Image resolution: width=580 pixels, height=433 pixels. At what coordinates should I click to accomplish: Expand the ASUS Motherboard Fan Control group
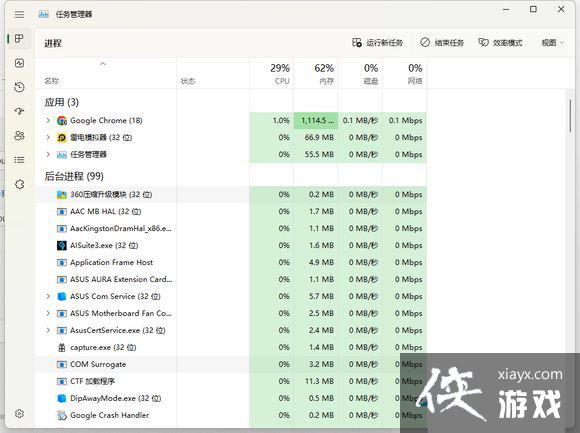(48, 313)
